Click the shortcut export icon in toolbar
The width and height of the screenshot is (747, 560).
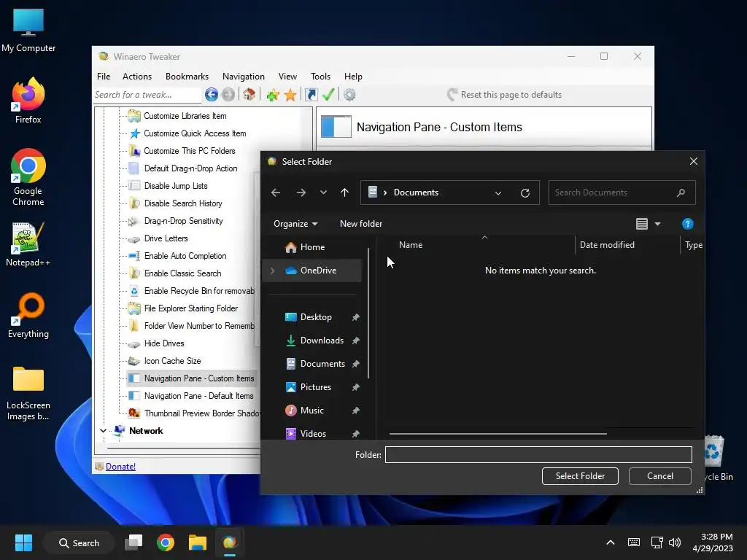[x=311, y=95]
